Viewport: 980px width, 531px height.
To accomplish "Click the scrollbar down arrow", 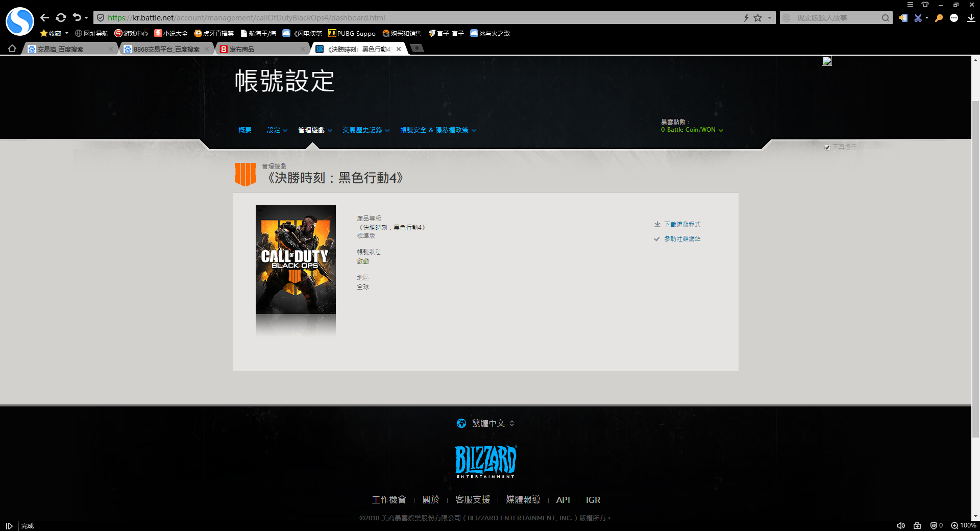I will 975,516.
